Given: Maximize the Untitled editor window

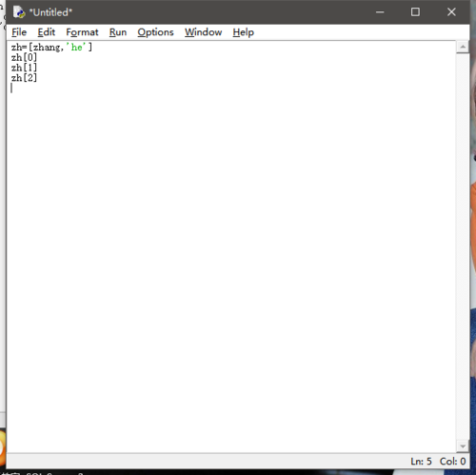Looking at the screenshot, I should pos(415,12).
